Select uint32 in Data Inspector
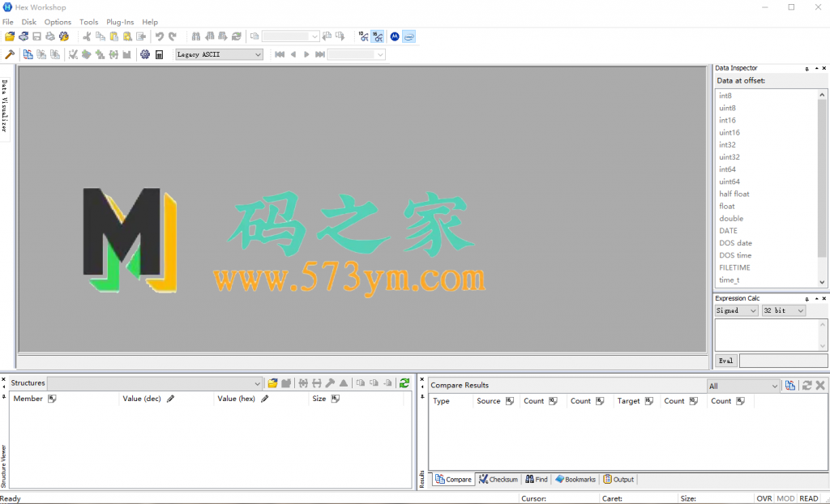 729,157
